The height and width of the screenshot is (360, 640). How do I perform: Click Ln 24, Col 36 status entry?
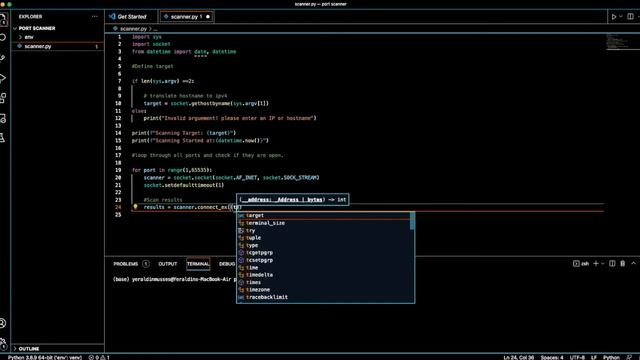point(518,357)
